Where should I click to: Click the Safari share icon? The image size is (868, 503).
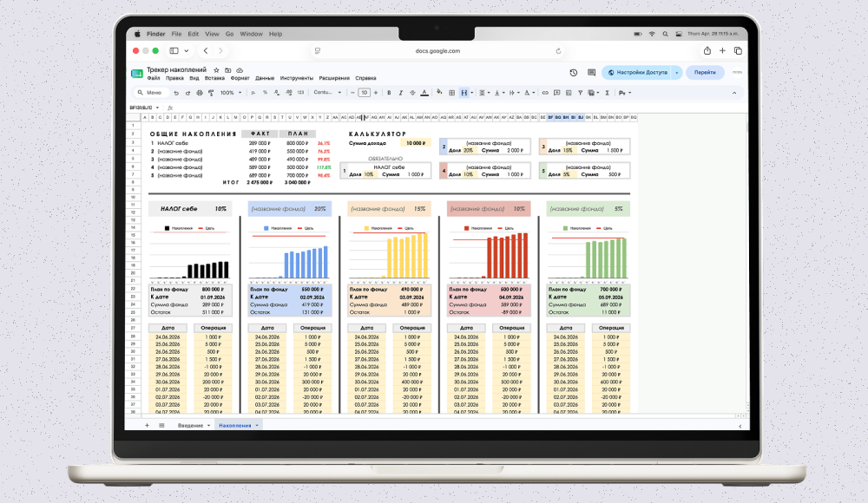point(707,51)
